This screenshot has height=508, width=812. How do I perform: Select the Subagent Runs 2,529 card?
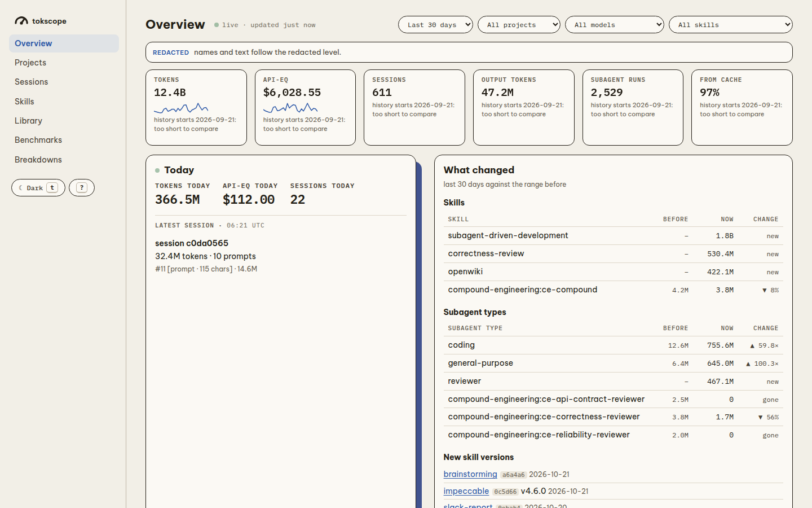(633, 107)
